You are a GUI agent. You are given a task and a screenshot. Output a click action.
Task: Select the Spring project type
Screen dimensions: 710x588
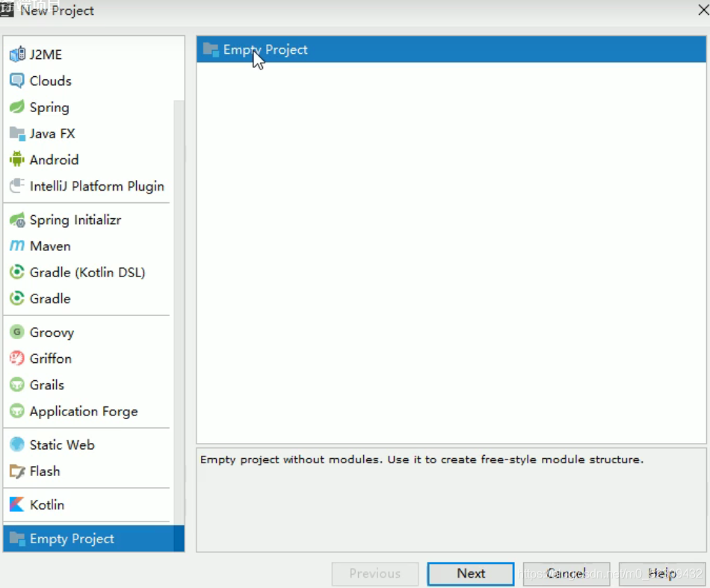pos(88,108)
